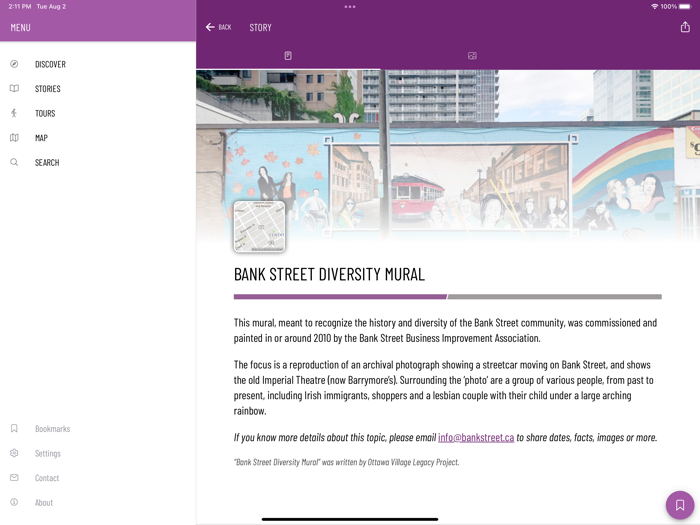Select Discover in the menu
700x525 pixels.
pyautogui.click(x=50, y=64)
